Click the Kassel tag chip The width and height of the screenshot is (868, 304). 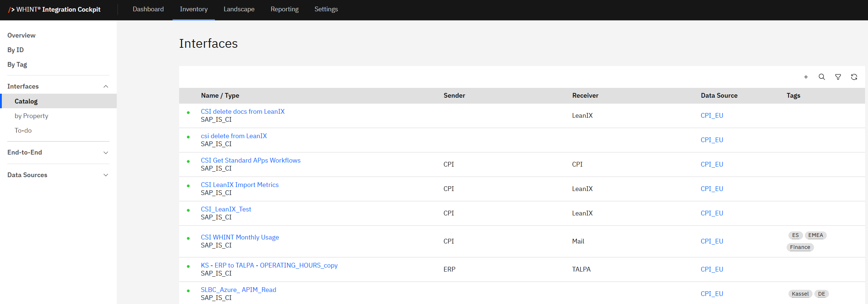click(x=800, y=294)
